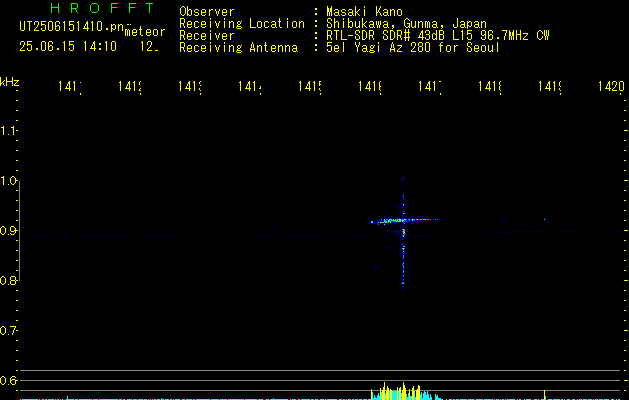
Task: Click the 0.6 kHz frequency-axis label
Action: coord(8,380)
